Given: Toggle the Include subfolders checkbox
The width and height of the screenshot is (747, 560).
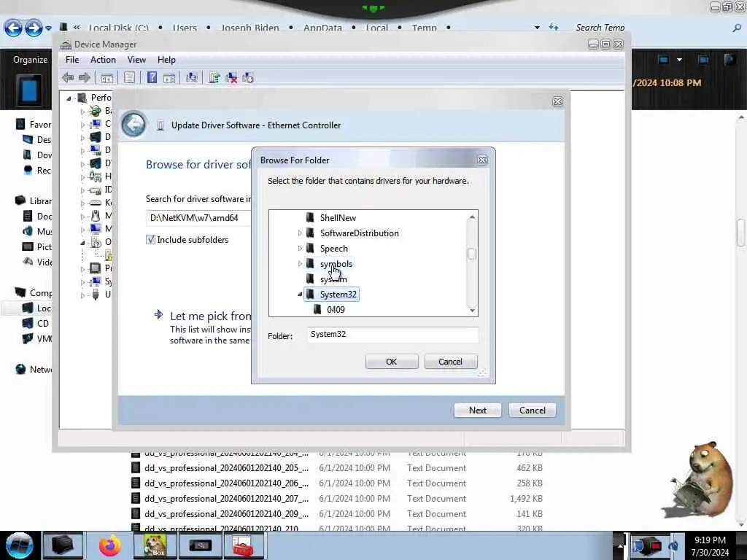Looking at the screenshot, I should (x=150, y=239).
